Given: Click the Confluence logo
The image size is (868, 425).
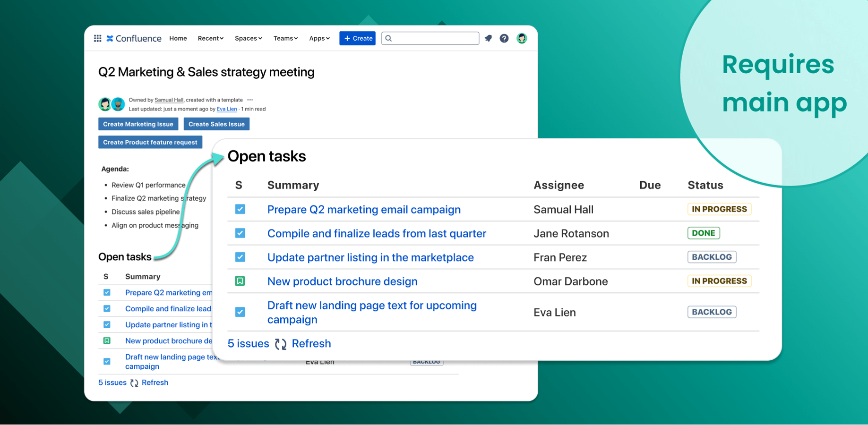Looking at the screenshot, I should (x=134, y=38).
